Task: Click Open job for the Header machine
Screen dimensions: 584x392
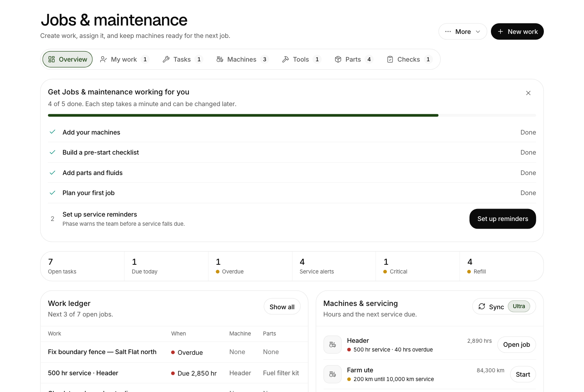Action: point(516,345)
